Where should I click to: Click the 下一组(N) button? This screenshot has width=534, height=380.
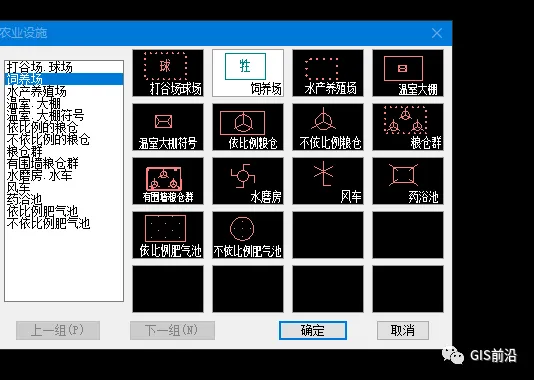coord(172,330)
